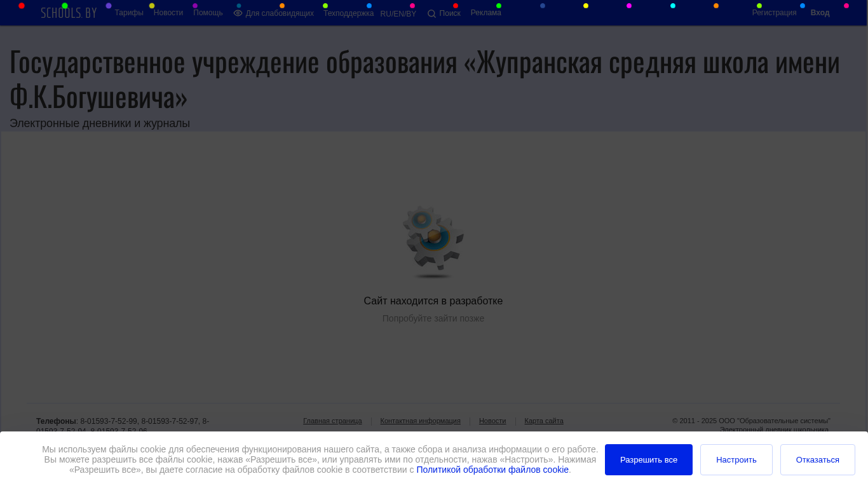The image size is (868, 488).
Task: Click the eye icon for visually impaired mode
Action: (238, 13)
